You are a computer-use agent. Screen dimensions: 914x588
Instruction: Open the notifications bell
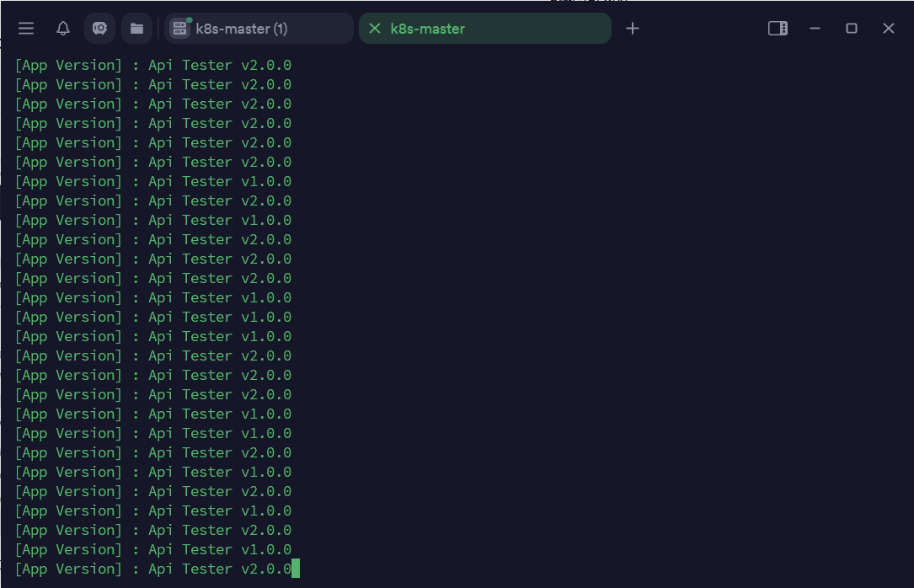click(63, 29)
